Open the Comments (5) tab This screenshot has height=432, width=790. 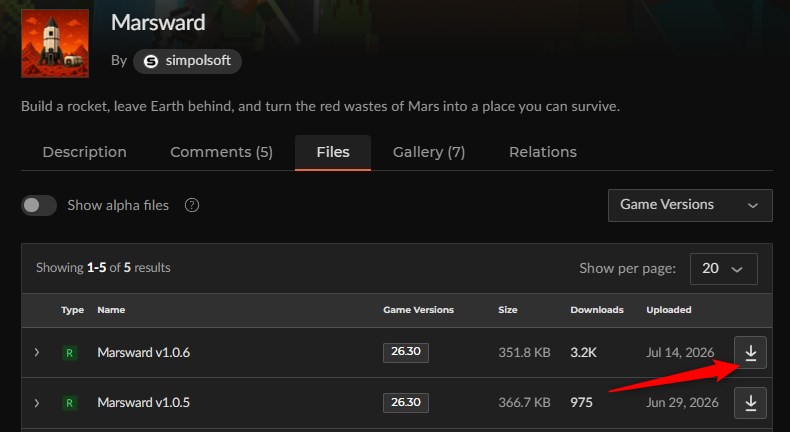coord(221,152)
